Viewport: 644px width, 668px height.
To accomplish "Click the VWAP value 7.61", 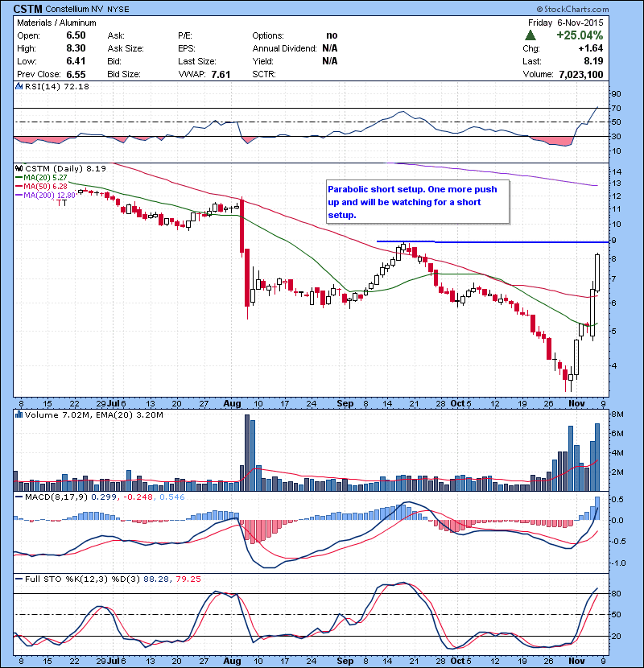I will coord(221,74).
